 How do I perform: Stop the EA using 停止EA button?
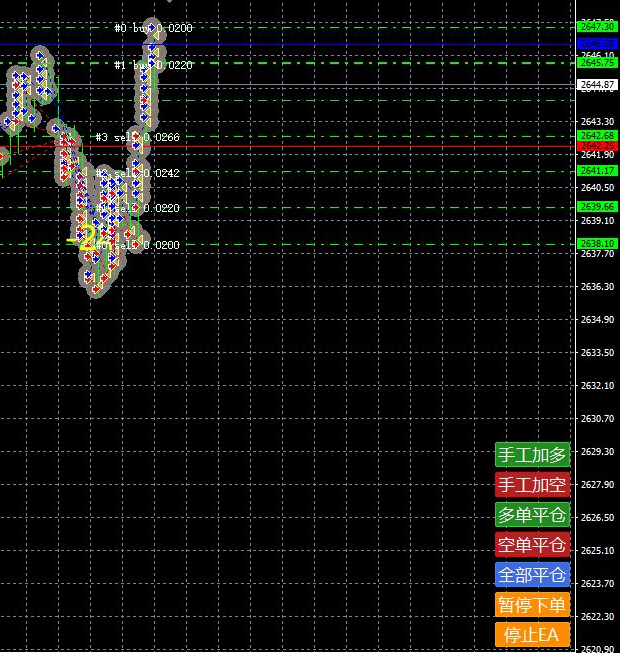[x=532, y=634]
